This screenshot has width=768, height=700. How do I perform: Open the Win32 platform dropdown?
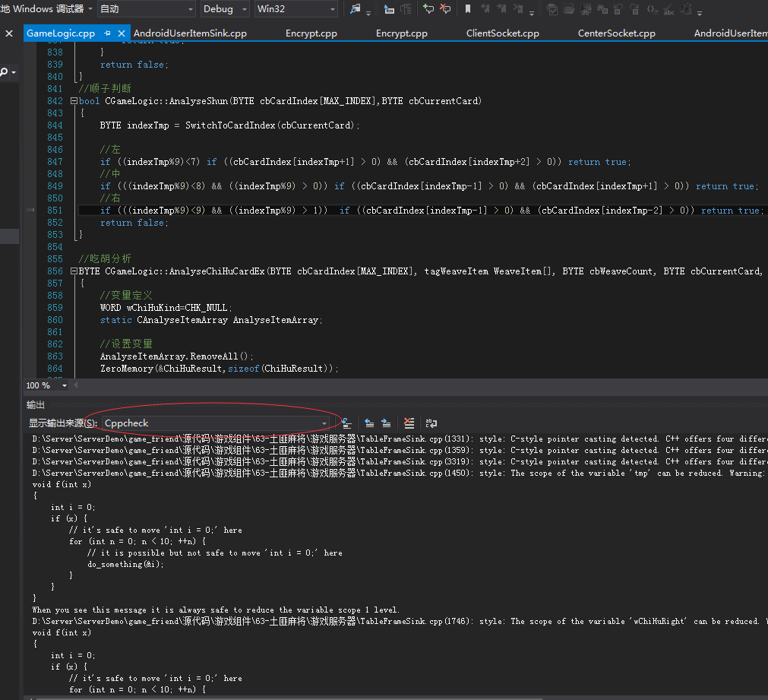click(296, 9)
